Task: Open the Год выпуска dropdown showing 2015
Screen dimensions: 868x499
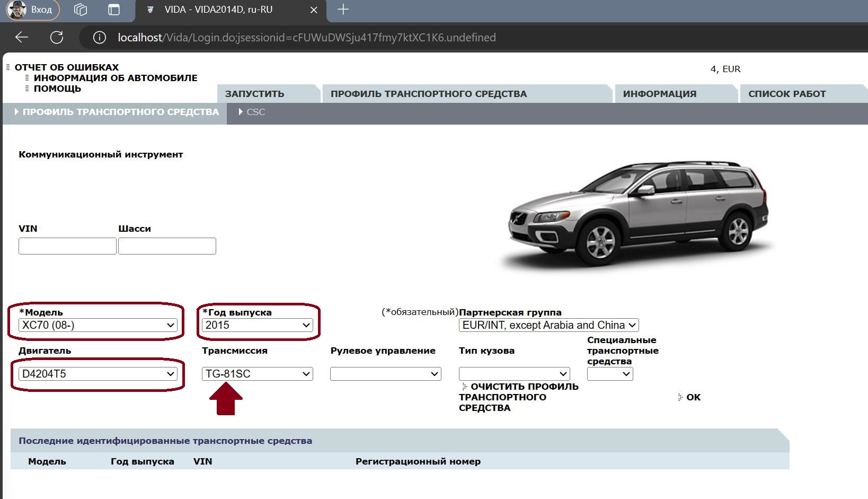Action: point(258,325)
